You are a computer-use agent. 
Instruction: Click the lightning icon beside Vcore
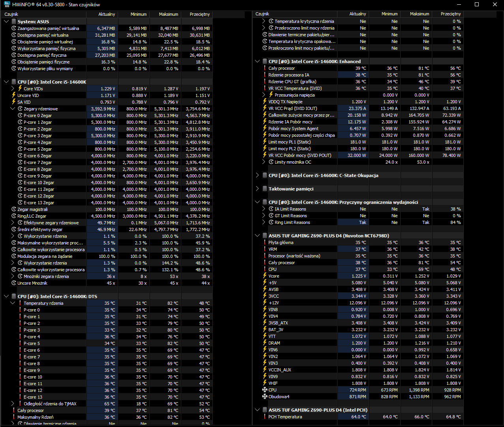265,276
